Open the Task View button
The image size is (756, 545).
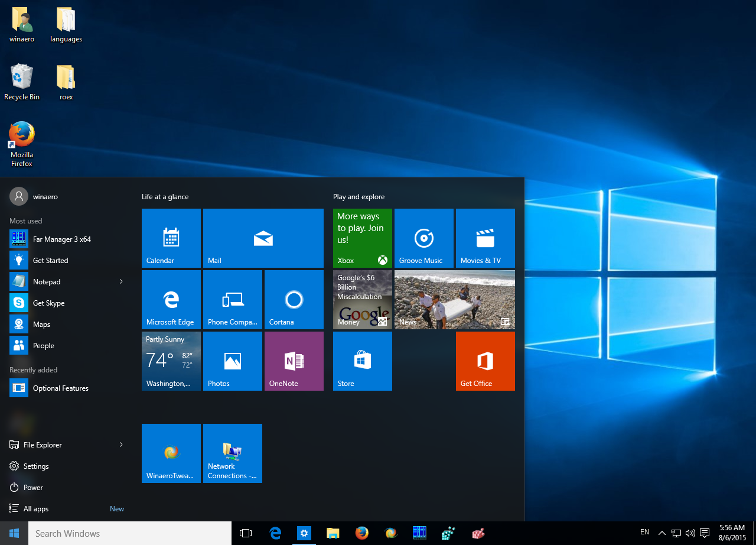tap(245, 533)
